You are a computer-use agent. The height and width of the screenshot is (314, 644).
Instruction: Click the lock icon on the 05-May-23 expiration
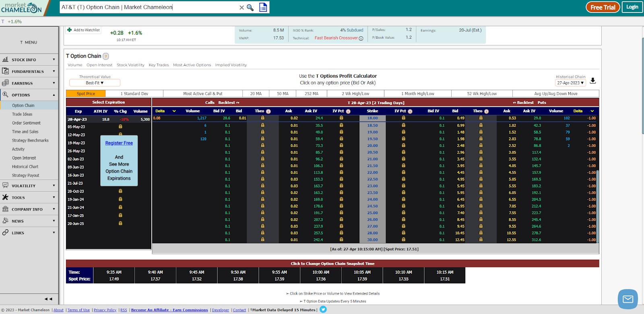click(120, 126)
